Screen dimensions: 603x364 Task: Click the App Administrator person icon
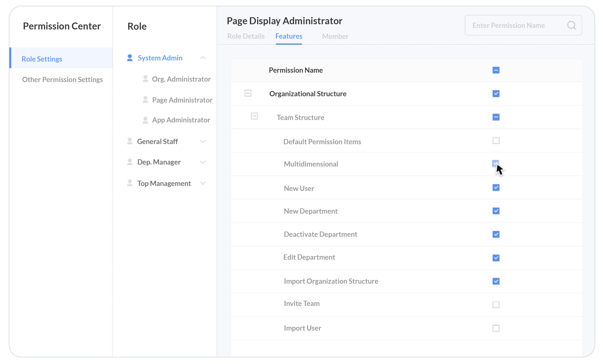pyautogui.click(x=146, y=120)
